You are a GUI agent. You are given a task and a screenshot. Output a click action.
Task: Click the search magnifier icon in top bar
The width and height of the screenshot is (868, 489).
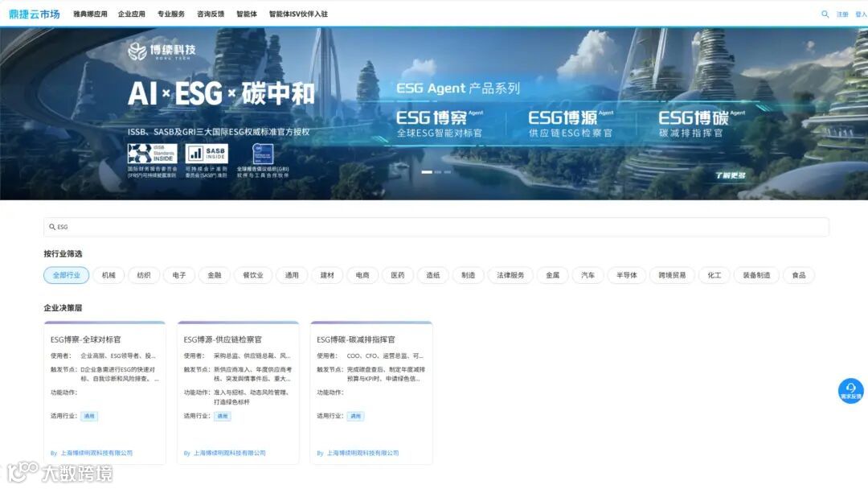[x=825, y=14]
